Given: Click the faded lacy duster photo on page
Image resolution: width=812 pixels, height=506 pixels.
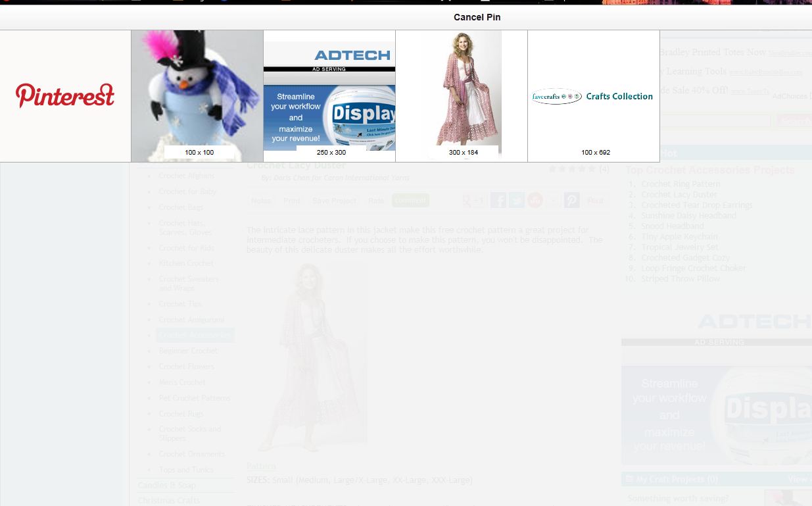Looking at the screenshot, I should click(x=307, y=357).
